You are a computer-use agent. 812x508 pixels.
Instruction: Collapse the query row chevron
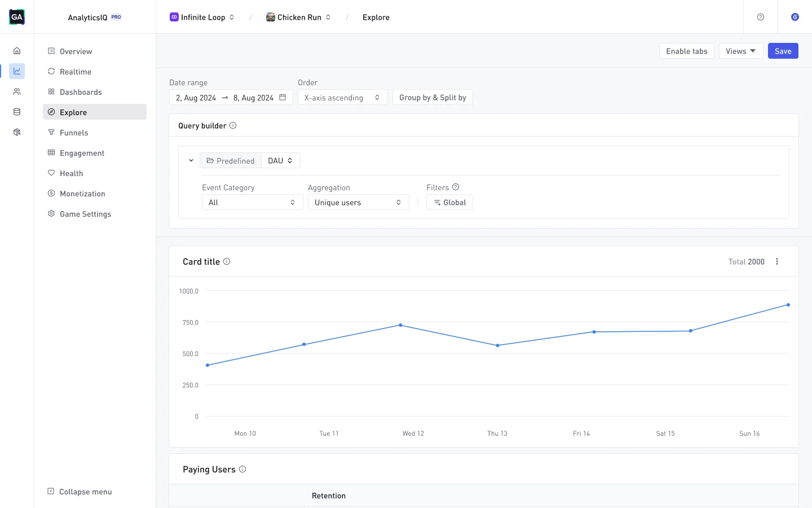click(x=191, y=160)
